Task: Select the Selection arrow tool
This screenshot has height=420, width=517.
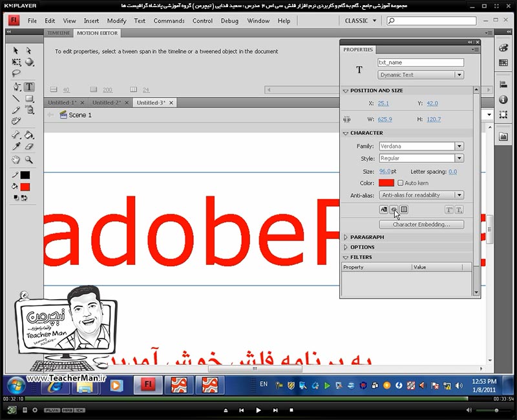Action: point(16,50)
